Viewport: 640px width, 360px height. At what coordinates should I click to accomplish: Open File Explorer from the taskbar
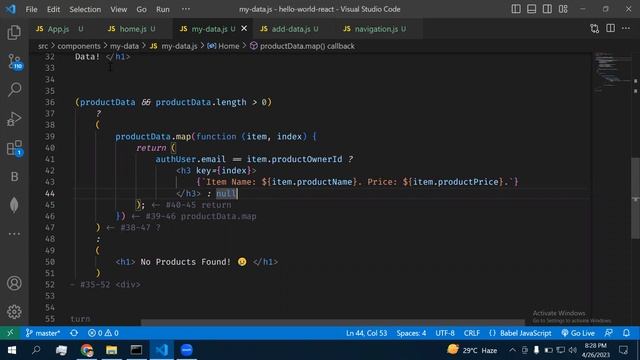click(111, 350)
